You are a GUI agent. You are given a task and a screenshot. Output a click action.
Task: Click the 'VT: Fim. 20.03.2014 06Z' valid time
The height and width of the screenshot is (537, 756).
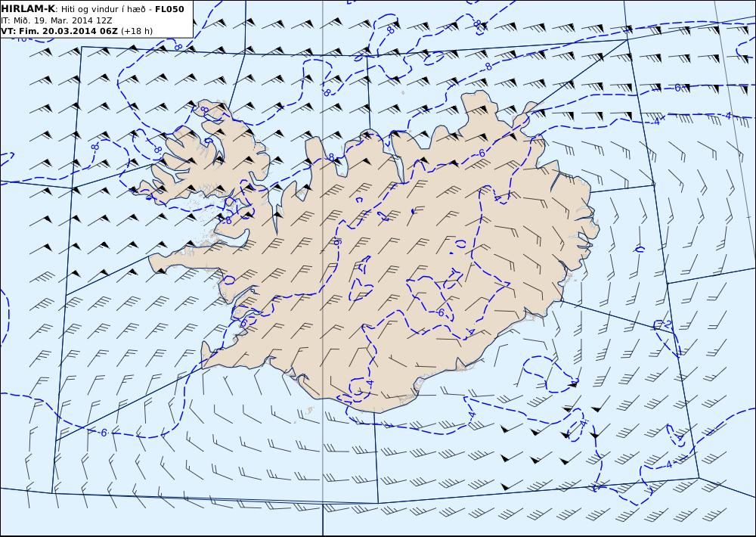pyautogui.click(x=59, y=31)
